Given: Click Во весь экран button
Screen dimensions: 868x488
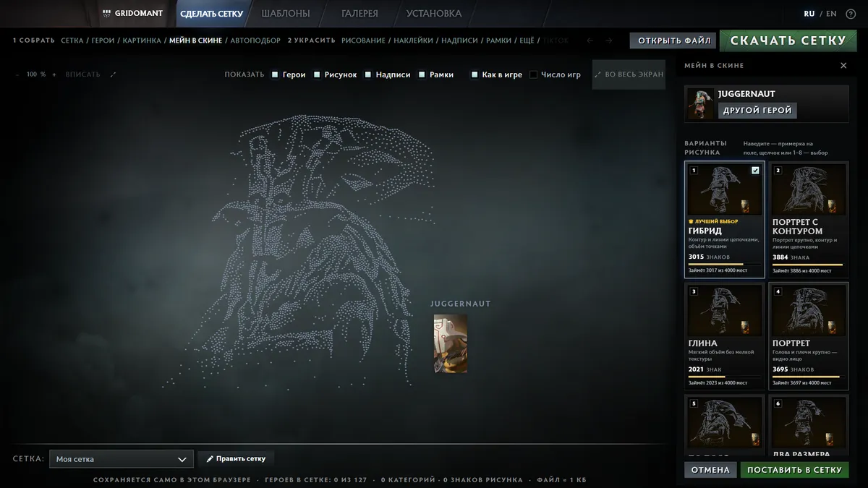Looking at the screenshot, I should point(629,74).
